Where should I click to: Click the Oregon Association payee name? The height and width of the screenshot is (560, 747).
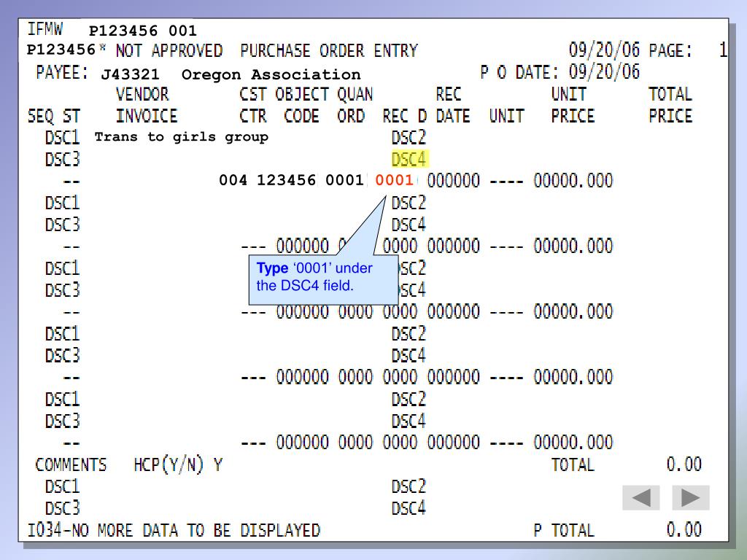pyautogui.click(x=271, y=74)
